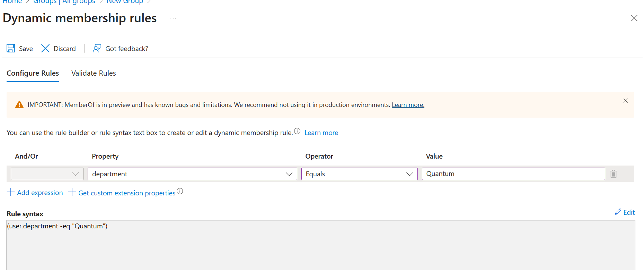This screenshot has width=644, height=270.
Task: Click info icon next to custom extension properties
Action: (180, 191)
